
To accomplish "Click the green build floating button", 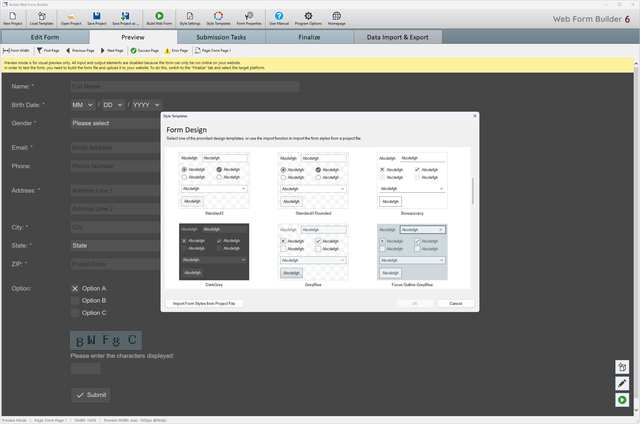I will [622, 400].
